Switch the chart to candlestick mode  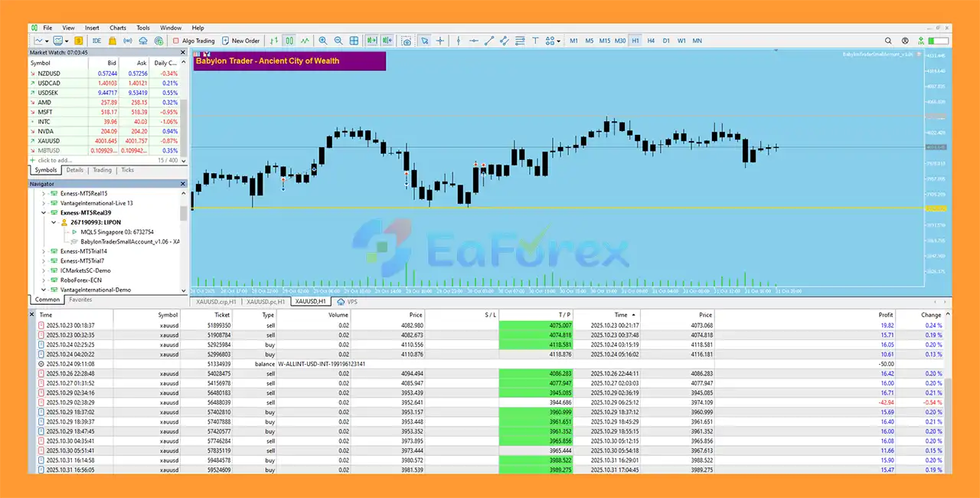(x=288, y=41)
